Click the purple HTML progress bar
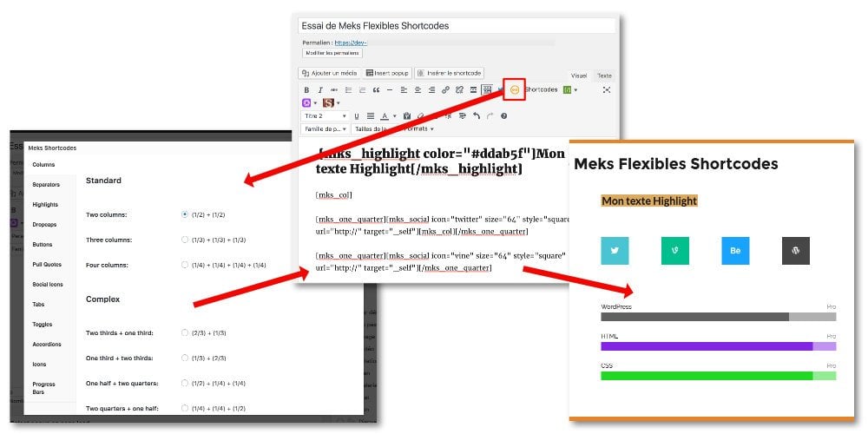The image size is (868, 434). click(x=707, y=346)
